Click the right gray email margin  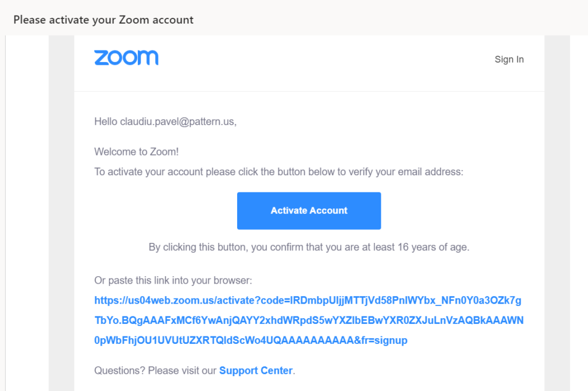(x=557, y=214)
